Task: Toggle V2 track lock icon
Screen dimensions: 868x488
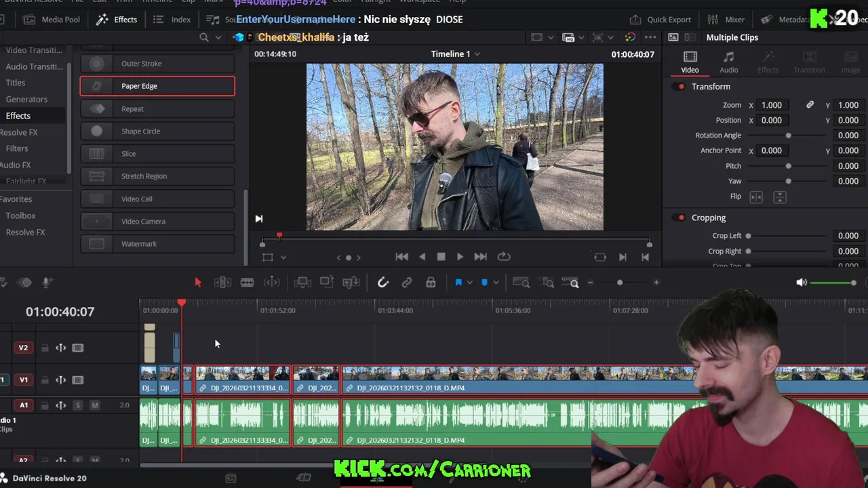Action: 45,348
